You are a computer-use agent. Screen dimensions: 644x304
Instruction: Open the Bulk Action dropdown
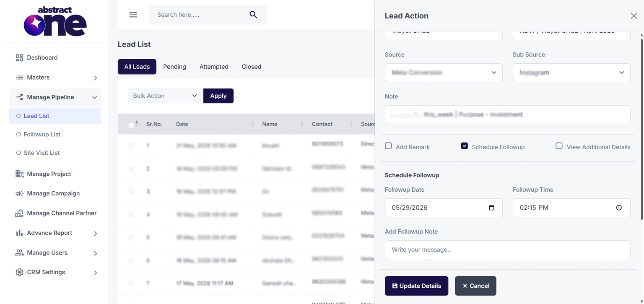pyautogui.click(x=165, y=96)
